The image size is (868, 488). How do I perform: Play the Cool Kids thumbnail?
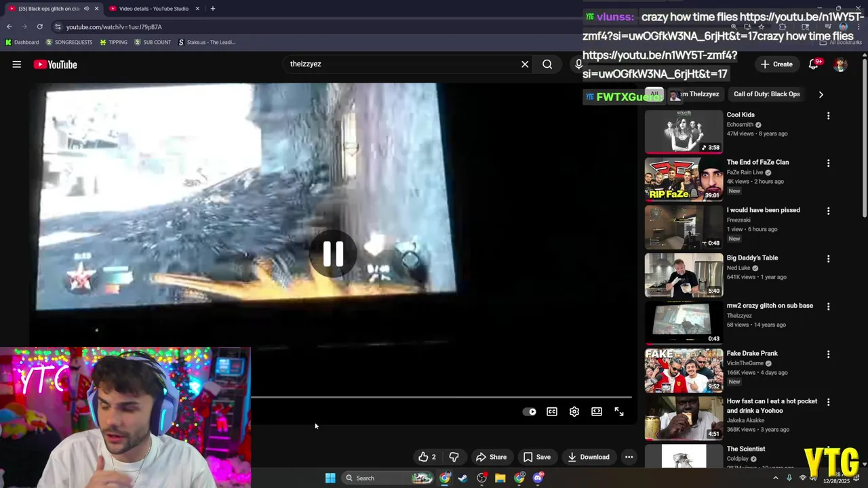(684, 132)
